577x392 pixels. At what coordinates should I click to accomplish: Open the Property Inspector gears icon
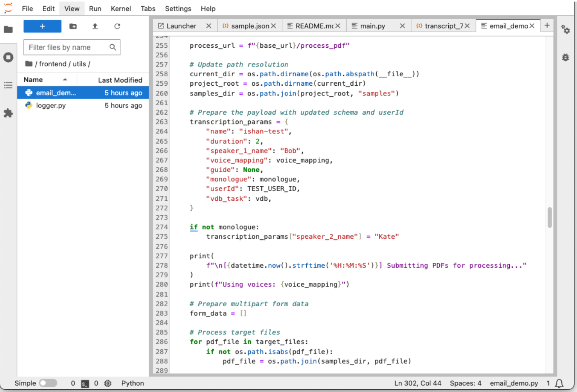[x=565, y=29]
